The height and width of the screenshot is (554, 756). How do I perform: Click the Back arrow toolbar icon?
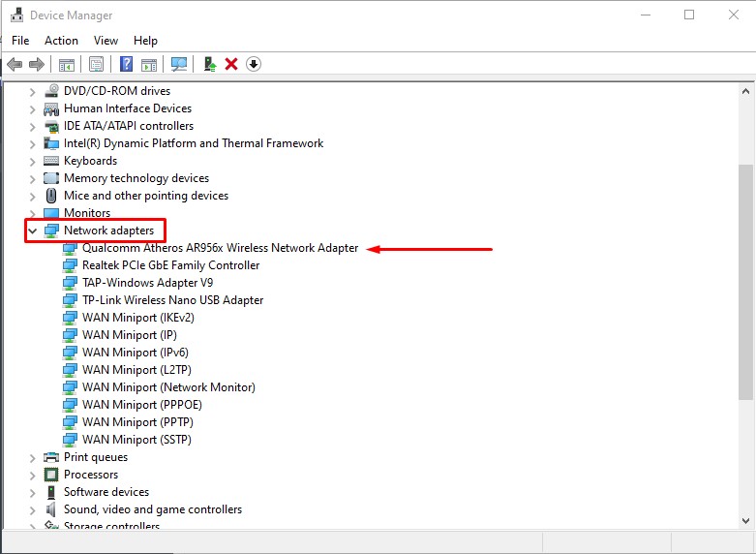pyautogui.click(x=15, y=64)
